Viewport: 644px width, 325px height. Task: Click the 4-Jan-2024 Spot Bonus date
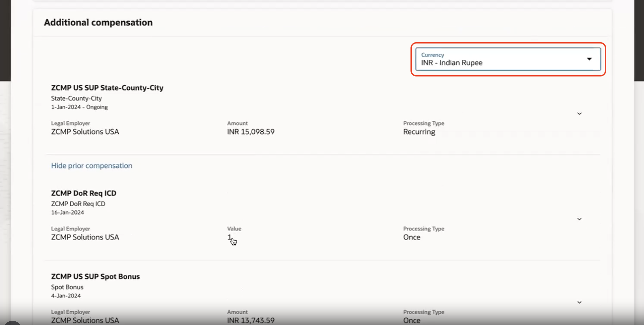click(x=66, y=296)
